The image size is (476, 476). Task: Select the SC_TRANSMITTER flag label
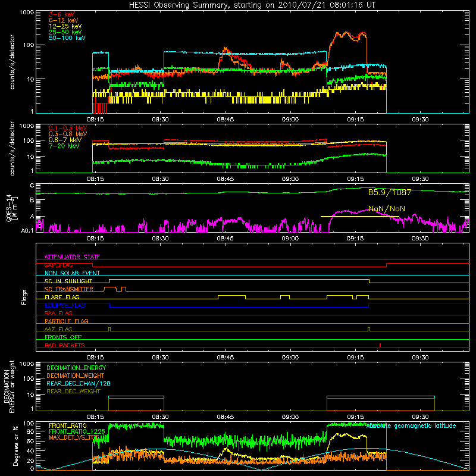(69, 289)
